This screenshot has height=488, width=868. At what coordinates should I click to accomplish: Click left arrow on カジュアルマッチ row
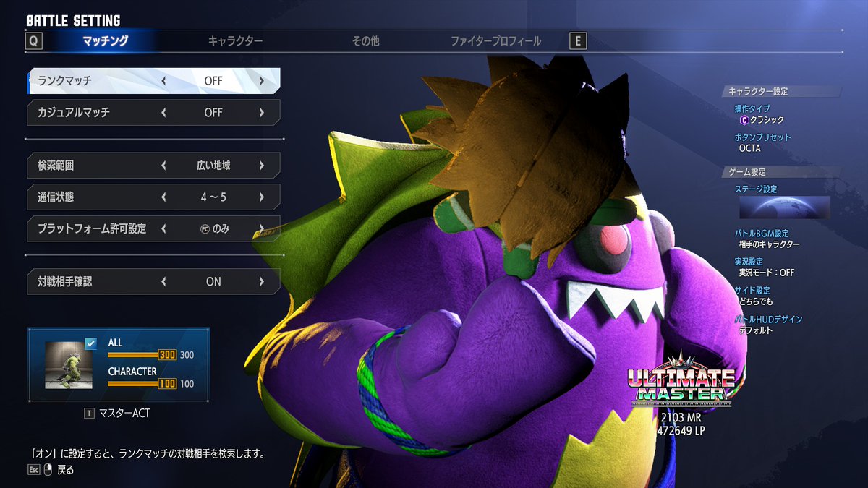pos(163,113)
